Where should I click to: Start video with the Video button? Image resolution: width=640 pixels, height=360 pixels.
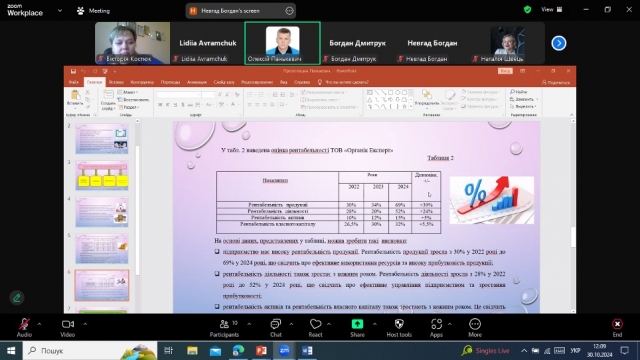pyautogui.click(x=68, y=328)
